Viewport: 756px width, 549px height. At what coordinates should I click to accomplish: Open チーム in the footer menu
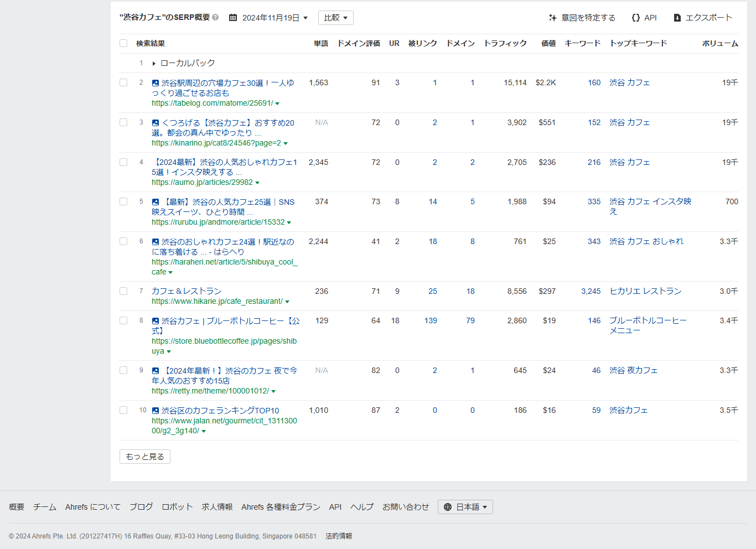point(45,507)
